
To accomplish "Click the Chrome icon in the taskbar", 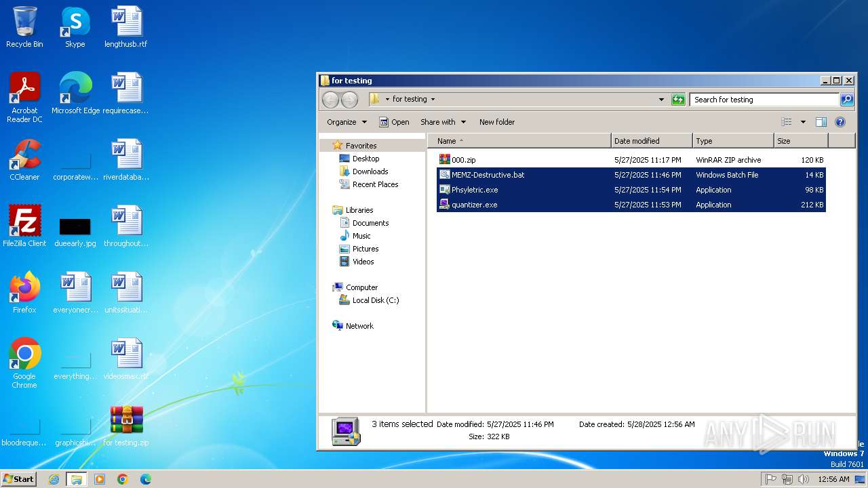I will point(123,479).
